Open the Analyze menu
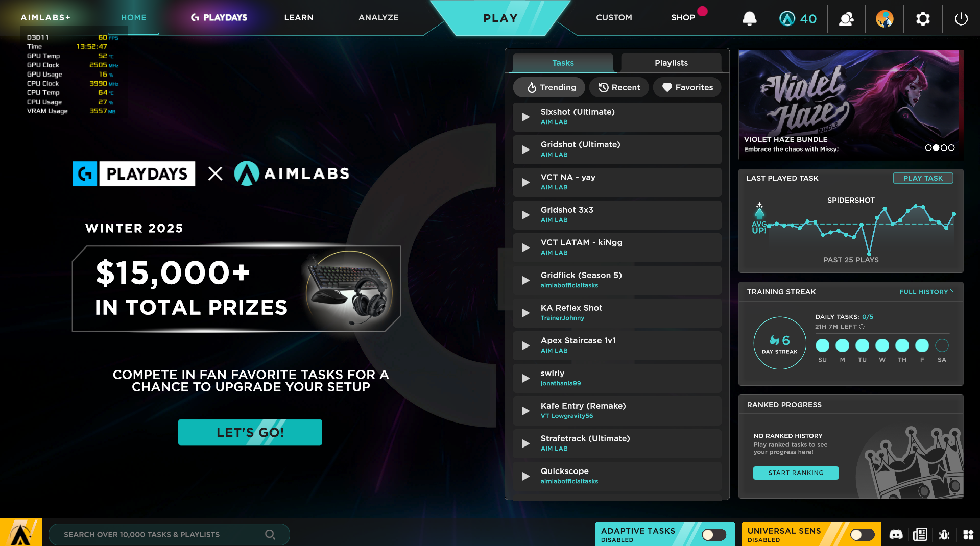 point(378,17)
